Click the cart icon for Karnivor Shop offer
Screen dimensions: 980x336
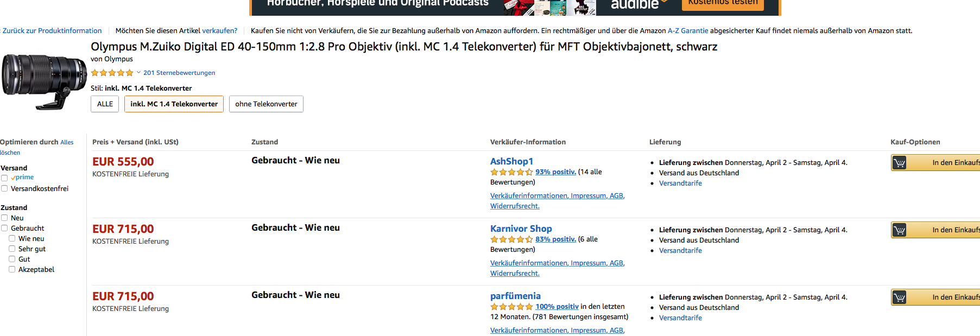899,230
